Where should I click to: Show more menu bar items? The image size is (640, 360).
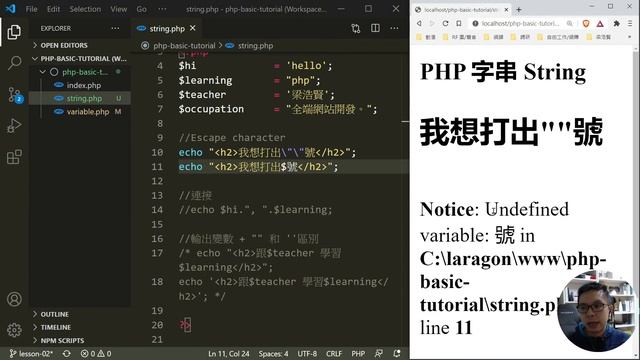(162, 9)
